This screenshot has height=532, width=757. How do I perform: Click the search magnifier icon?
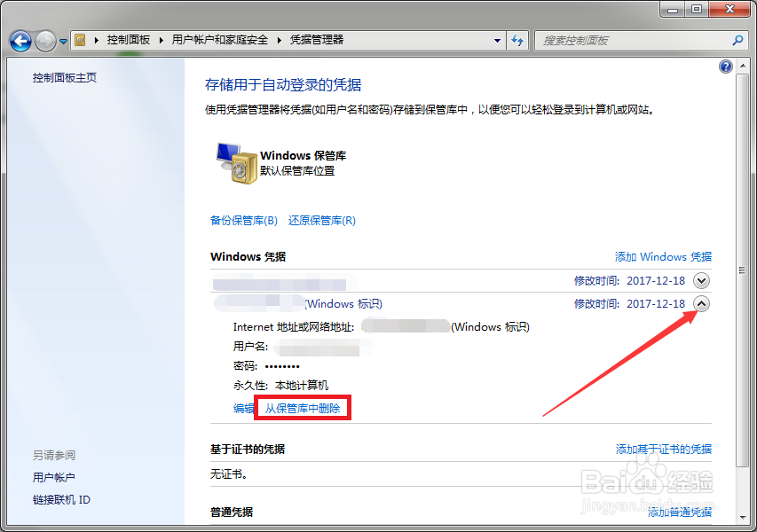tap(736, 40)
